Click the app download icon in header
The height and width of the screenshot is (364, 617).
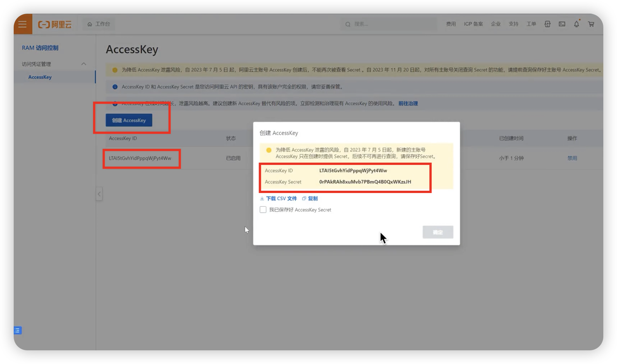coord(547,24)
